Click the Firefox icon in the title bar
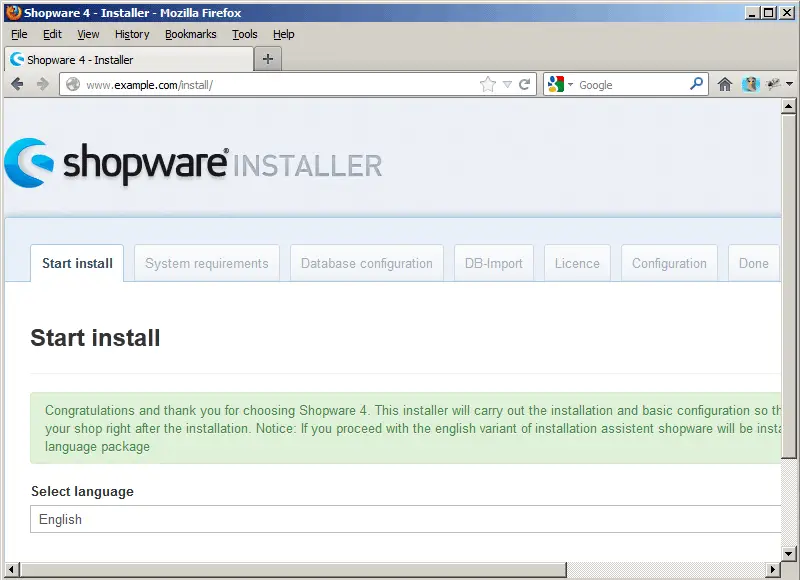Viewport: 800px width, 580px height. (x=14, y=12)
